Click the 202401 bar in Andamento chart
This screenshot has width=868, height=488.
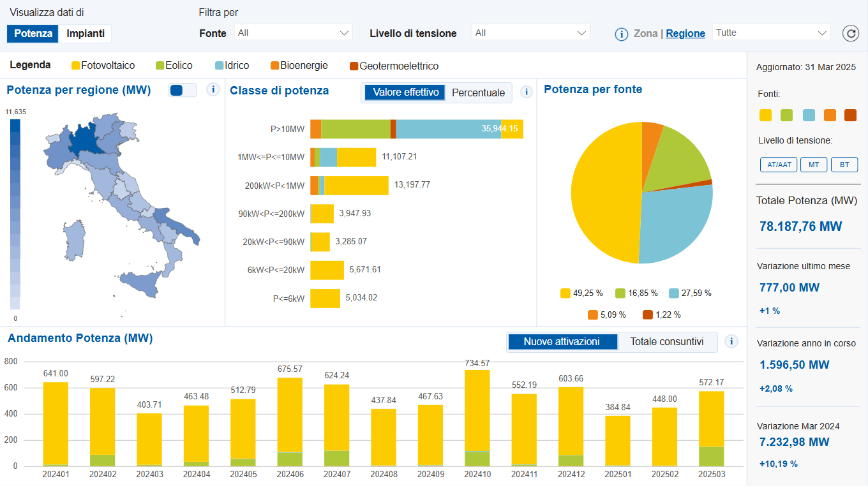pyautogui.click(x=56, y=424)
